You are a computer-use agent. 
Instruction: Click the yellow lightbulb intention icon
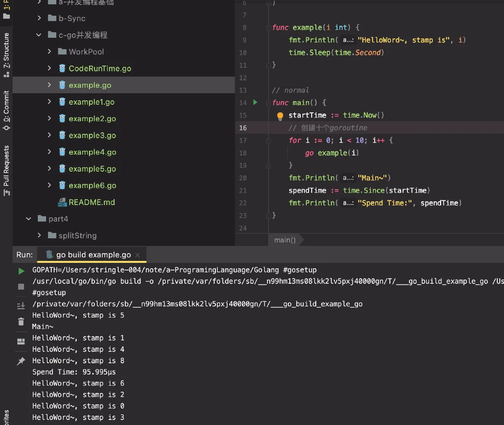click(x=280, y=116)
